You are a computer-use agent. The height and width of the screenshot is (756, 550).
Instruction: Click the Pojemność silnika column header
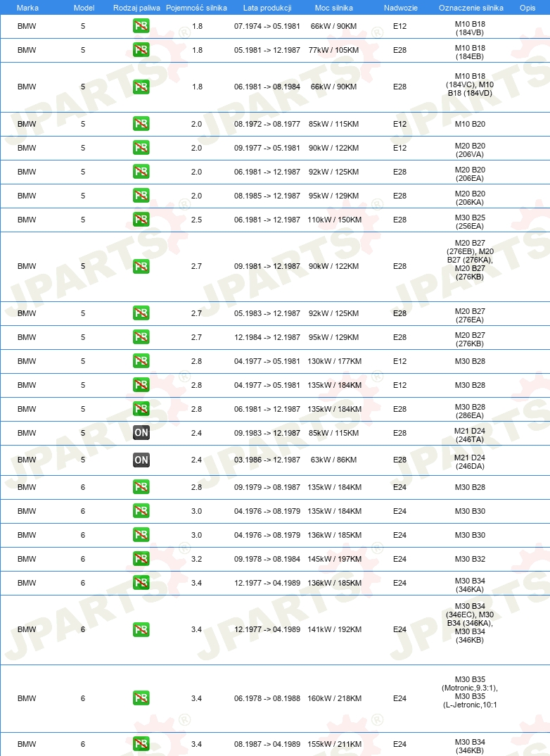(196, 8)
